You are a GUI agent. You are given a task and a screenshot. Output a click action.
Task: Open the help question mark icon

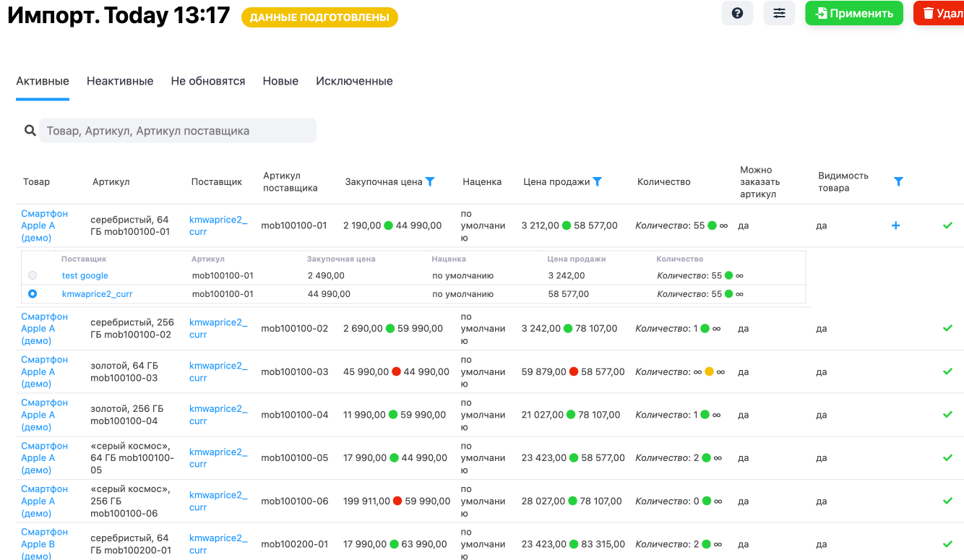pos(737,13)
